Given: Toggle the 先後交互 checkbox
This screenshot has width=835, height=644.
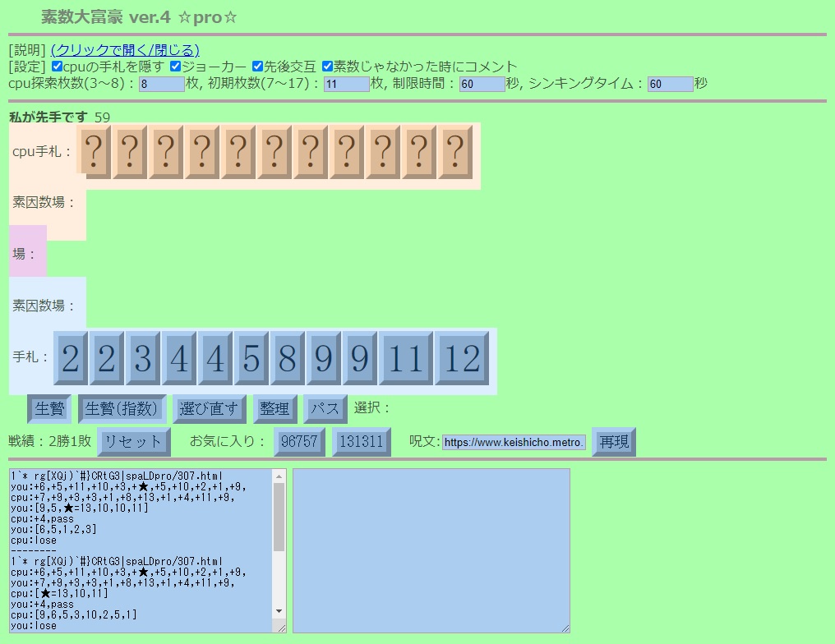Looking at the screenshot, I should 258,66.
